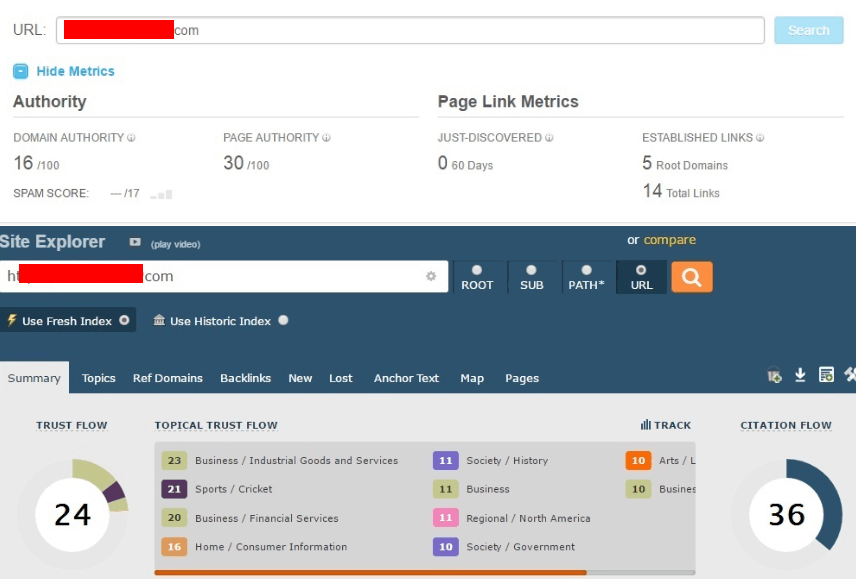The width and height of the screenshot is (856, 579).
Task: Click the Citation Flow 36 donut chart
Action: (787, 514)
